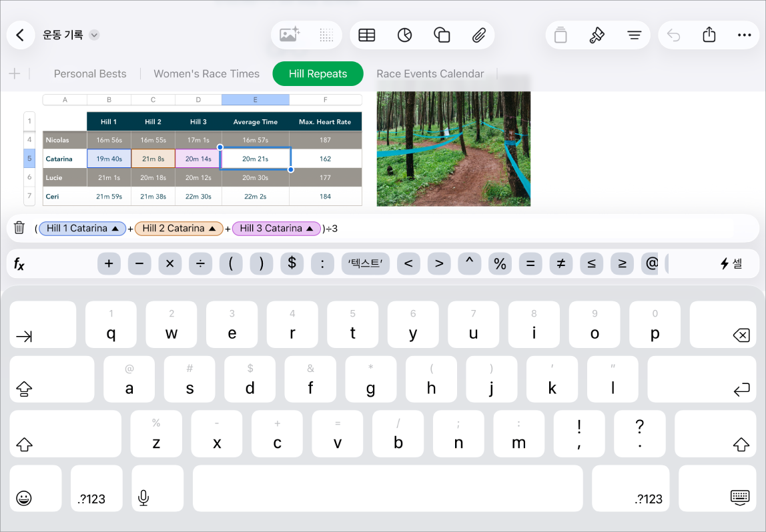This screenshot has height=532, width=766.
Task: Select the Lucie row name cell
Action: click(65, 177)
